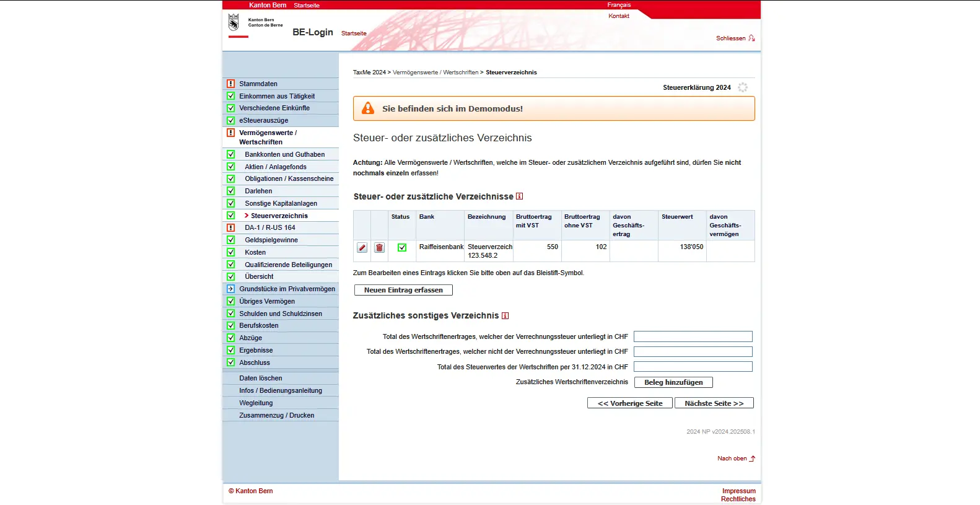Open info icon beside Zusätzliches sonstiges Verzeichnis
Screen dimensions: 980x505
(x=505, y=316)
